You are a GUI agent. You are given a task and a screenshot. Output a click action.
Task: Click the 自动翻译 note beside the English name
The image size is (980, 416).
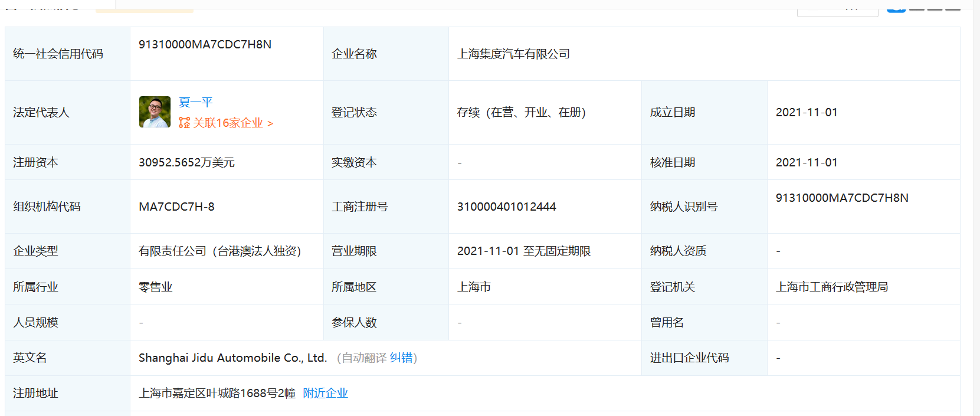364,358
